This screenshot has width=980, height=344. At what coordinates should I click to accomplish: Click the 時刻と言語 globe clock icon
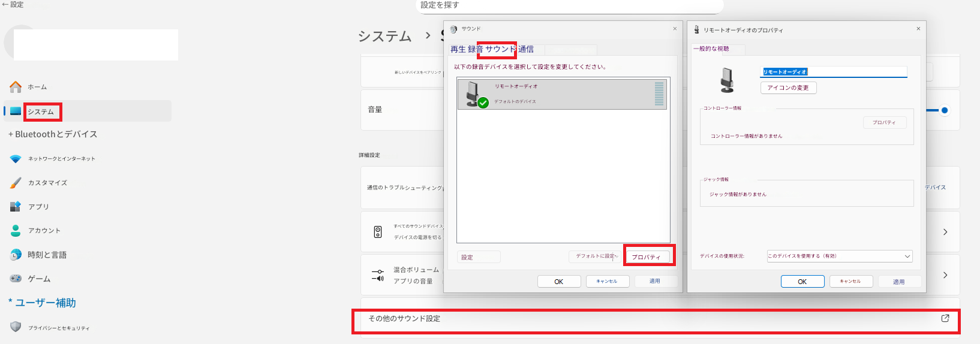tap(16, 255)
